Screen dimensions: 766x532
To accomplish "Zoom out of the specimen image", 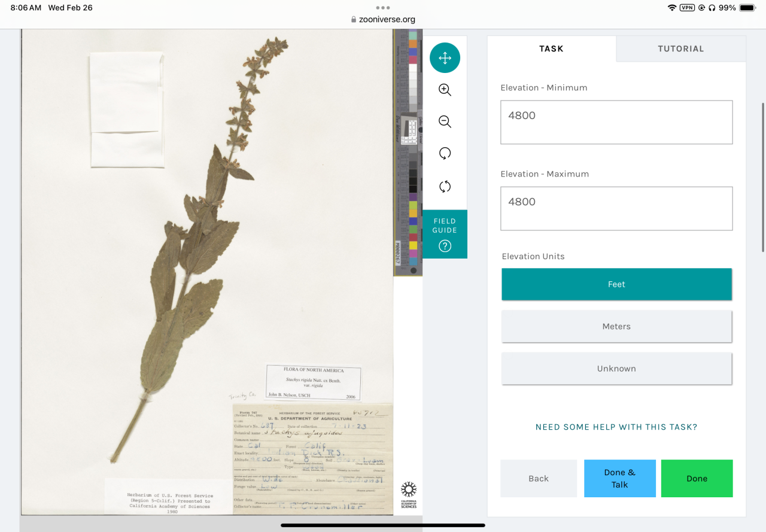I will 445,121.
